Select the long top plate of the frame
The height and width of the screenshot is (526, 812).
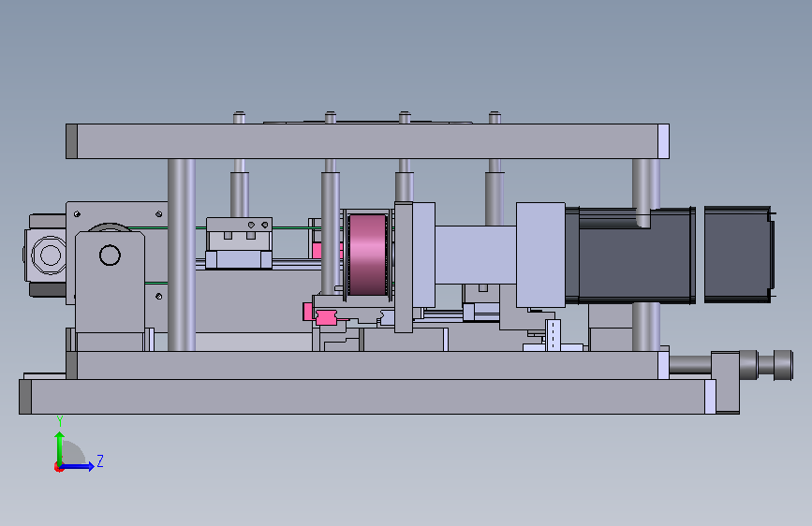[x=367, y=141]
